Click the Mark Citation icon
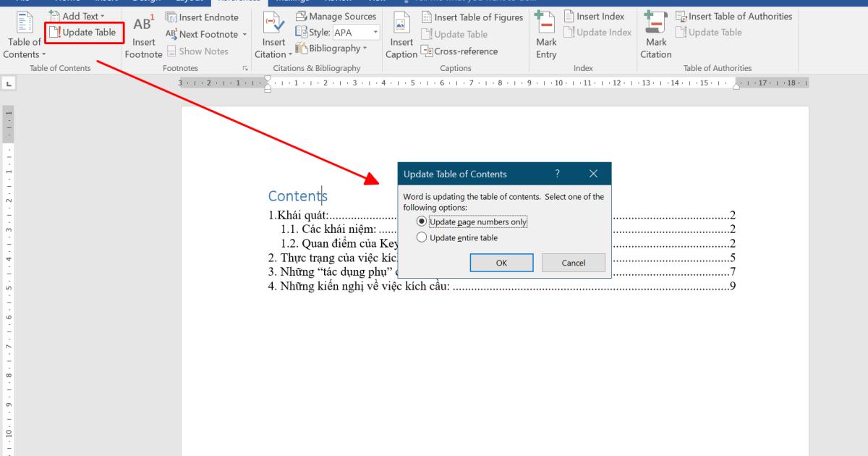 point(655,25)
